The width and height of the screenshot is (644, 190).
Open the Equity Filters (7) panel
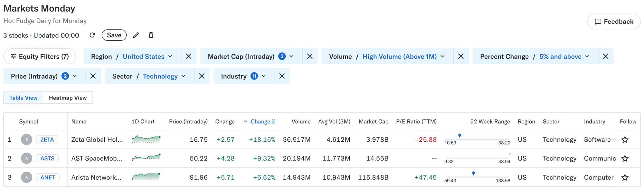pos(40,56)
